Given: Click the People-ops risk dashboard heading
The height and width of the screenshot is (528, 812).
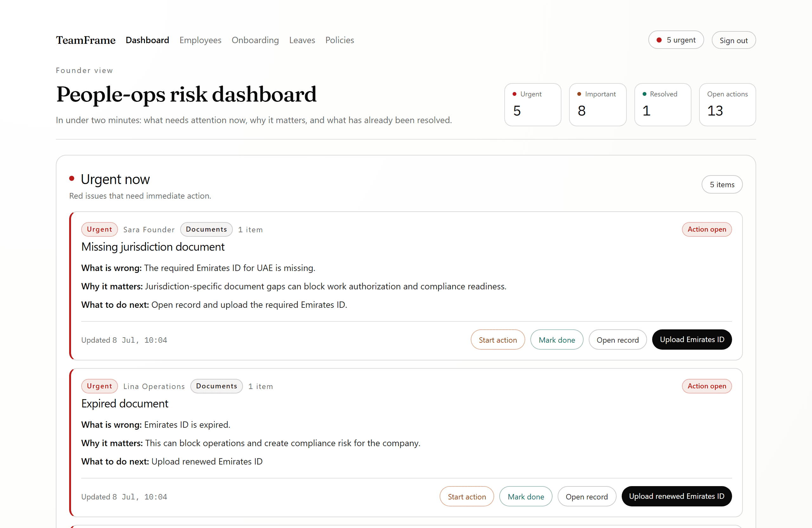Looking at the screenshot, I should (186, 95).
